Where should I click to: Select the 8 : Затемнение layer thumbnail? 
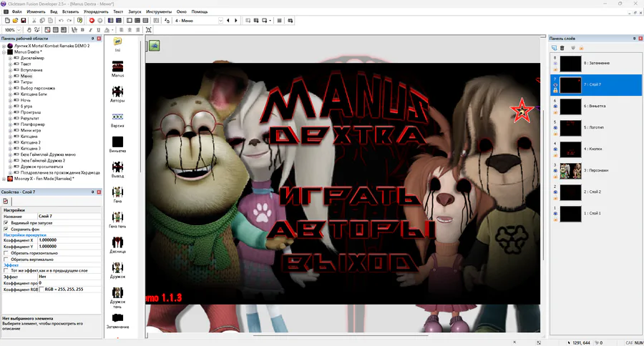pyautogui.click(x=570, y=63)
